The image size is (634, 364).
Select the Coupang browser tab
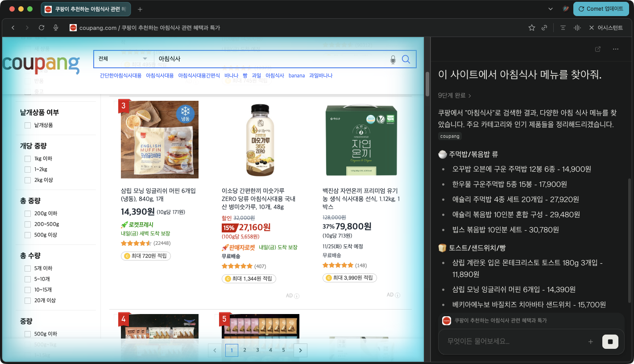coord(86,9)
